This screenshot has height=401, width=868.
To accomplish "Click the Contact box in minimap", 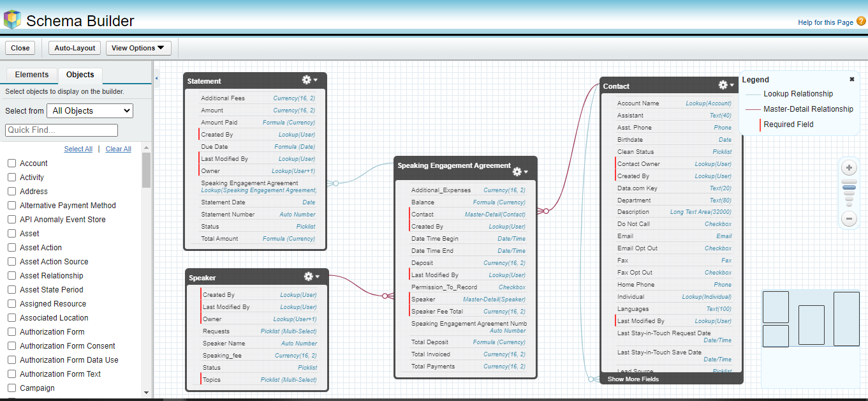I will pos(846,319).
